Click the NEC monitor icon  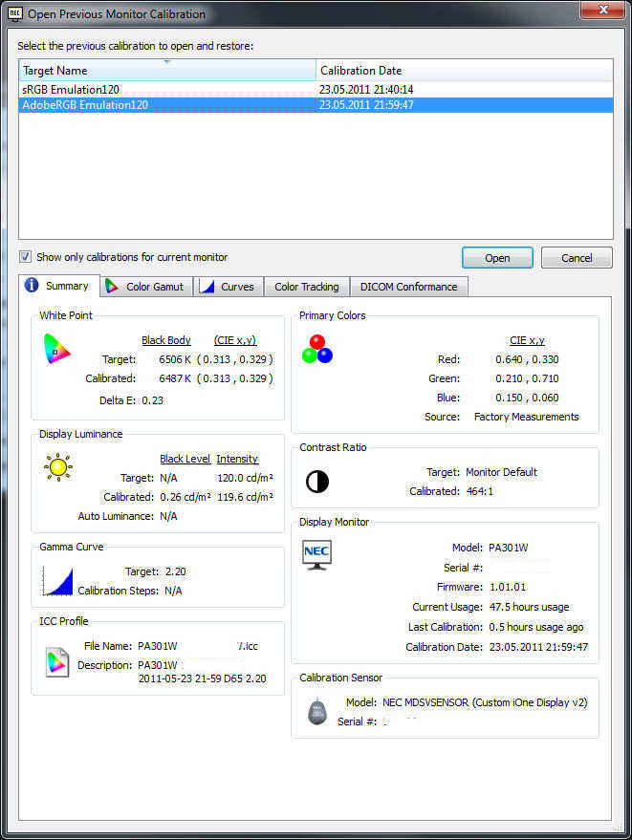click(316, 555)
